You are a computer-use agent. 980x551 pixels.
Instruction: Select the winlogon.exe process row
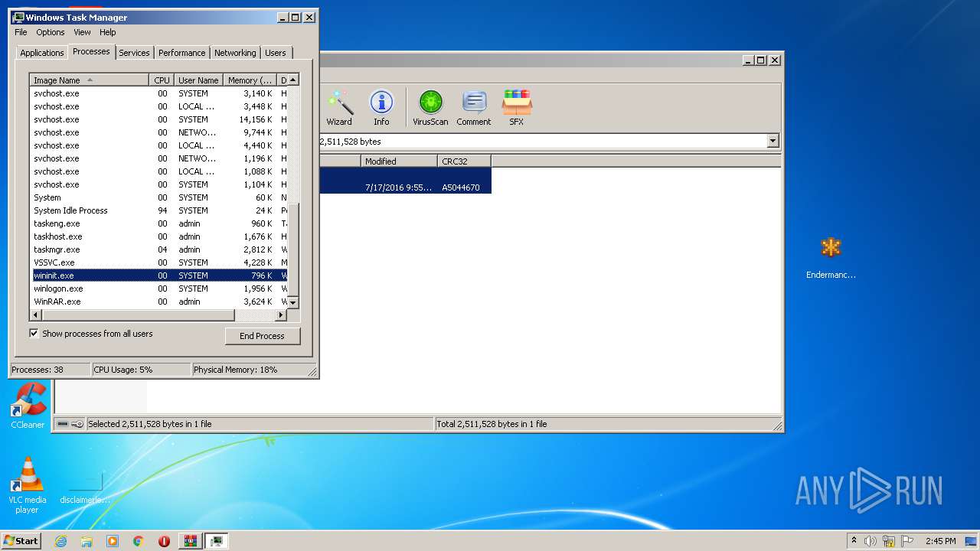point(158,289)
